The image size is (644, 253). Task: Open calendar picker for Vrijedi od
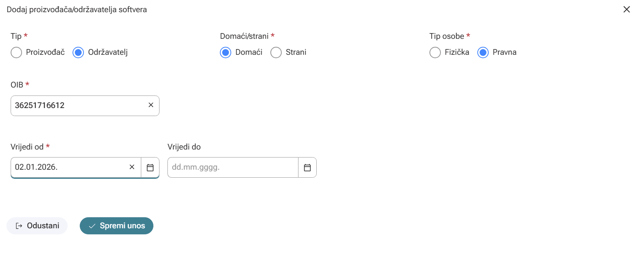pyautogui.click(x=150, y=167)
